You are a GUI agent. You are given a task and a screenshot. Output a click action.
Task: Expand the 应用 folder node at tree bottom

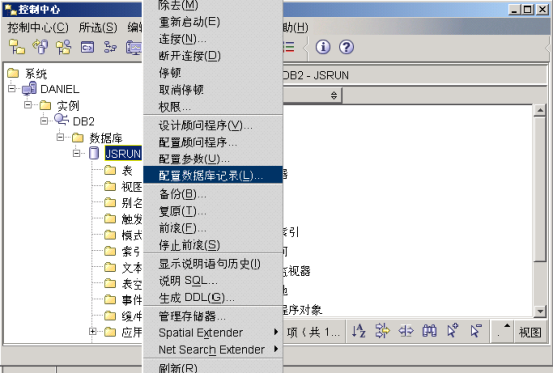(93, 331)
